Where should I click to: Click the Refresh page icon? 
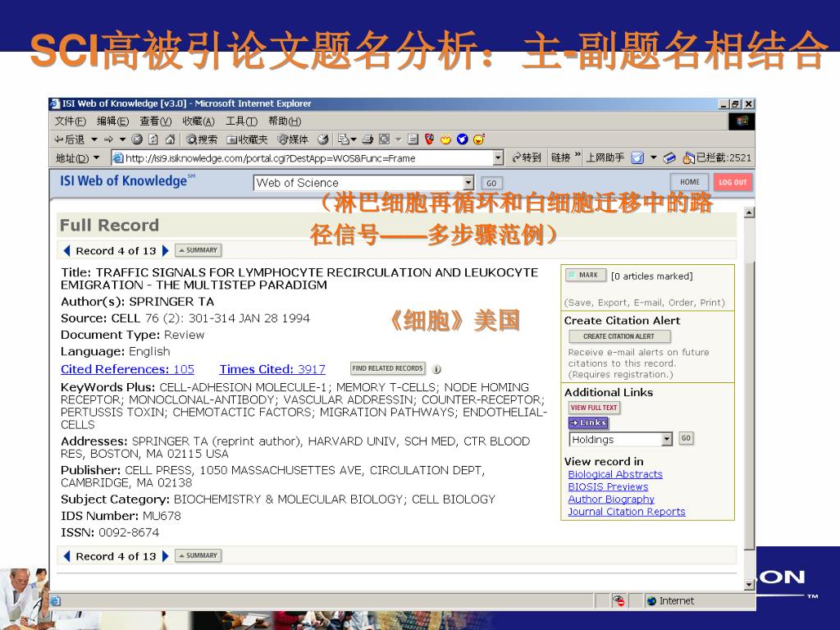[153, 139]
